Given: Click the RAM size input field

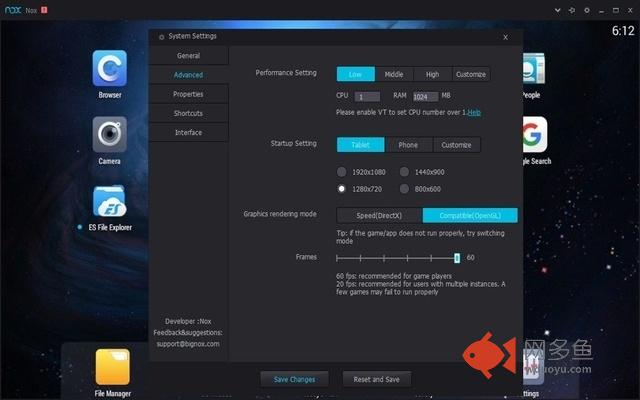Looking at the screenshot, I should pyautogui.click(x=425, y=97).
